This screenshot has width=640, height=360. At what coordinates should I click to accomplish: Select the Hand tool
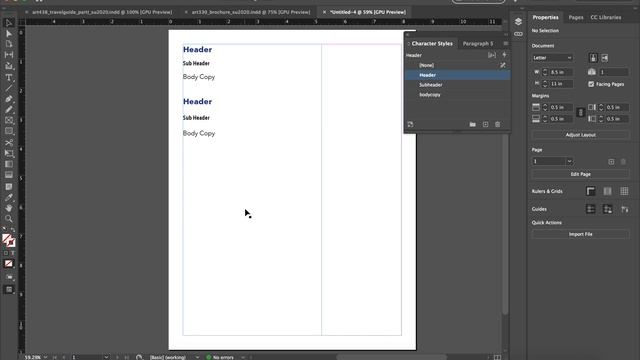pyautogui.click(x=9, y=208)
